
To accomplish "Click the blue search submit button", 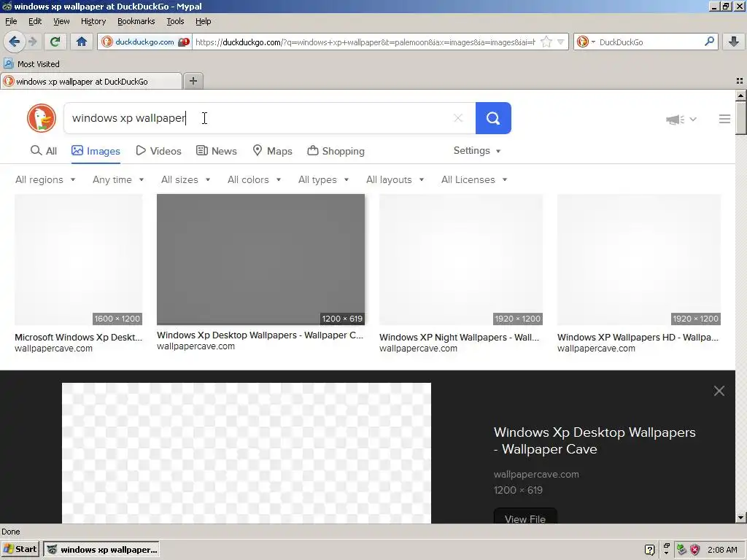I will (x=493, y=118).
